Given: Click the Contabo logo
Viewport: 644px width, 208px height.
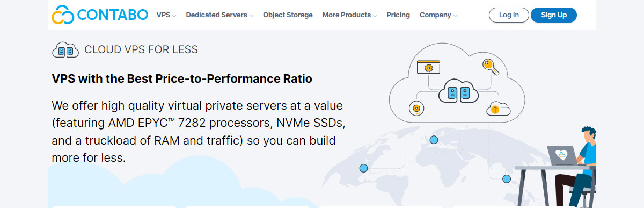Looking at the screenshot, I should [x=100, y=15].
